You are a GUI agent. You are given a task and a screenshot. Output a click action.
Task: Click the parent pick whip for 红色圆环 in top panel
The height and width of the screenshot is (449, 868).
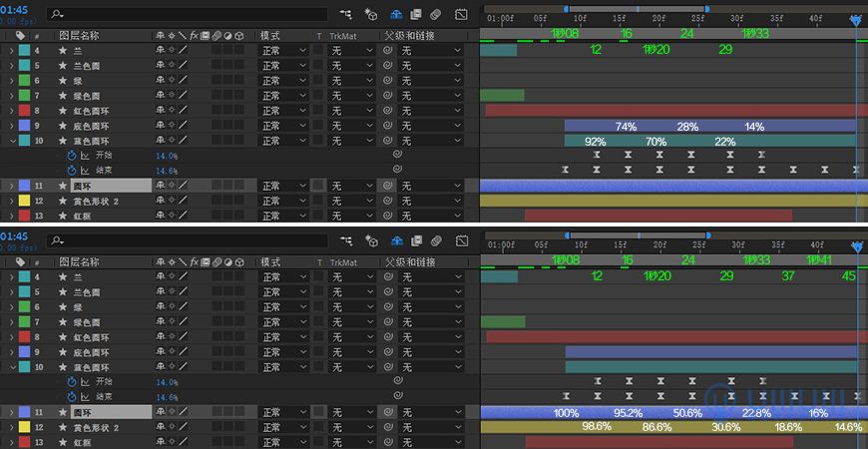388,111
